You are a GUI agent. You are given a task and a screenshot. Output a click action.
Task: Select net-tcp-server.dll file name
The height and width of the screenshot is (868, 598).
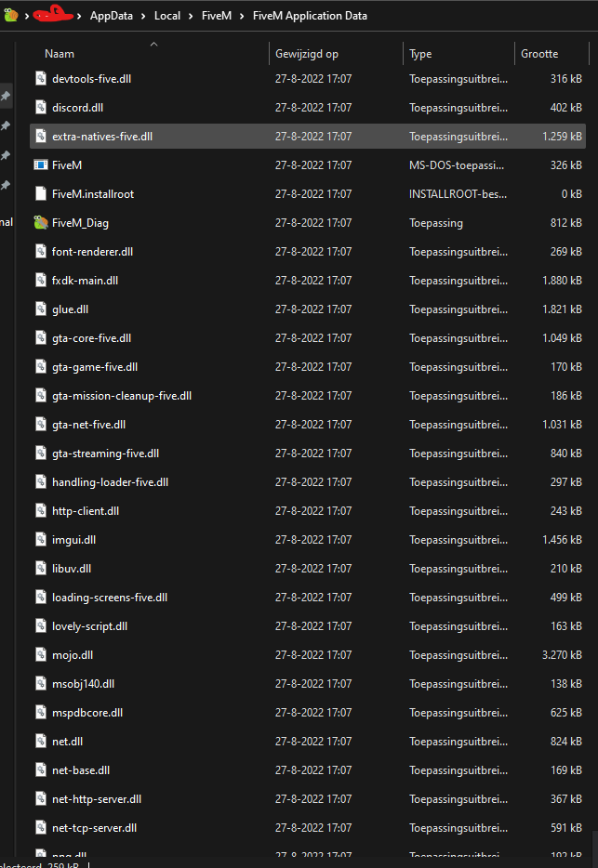(x=94, y=828)
